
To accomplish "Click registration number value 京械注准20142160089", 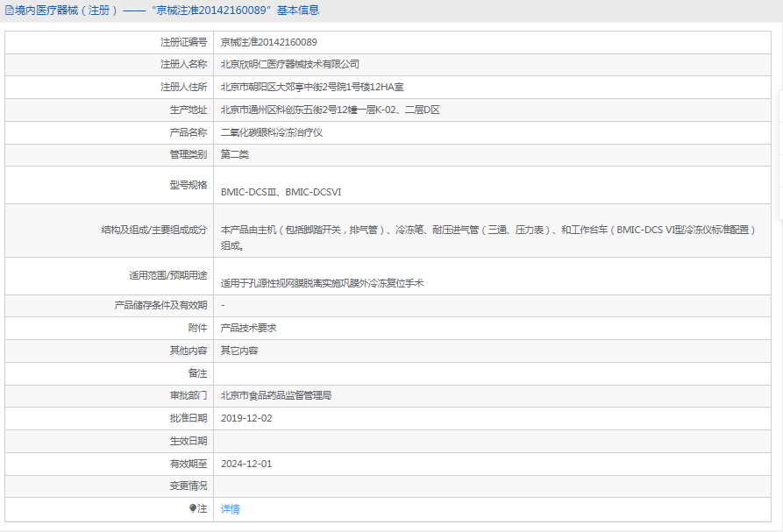I will click(x=268, y=42).
